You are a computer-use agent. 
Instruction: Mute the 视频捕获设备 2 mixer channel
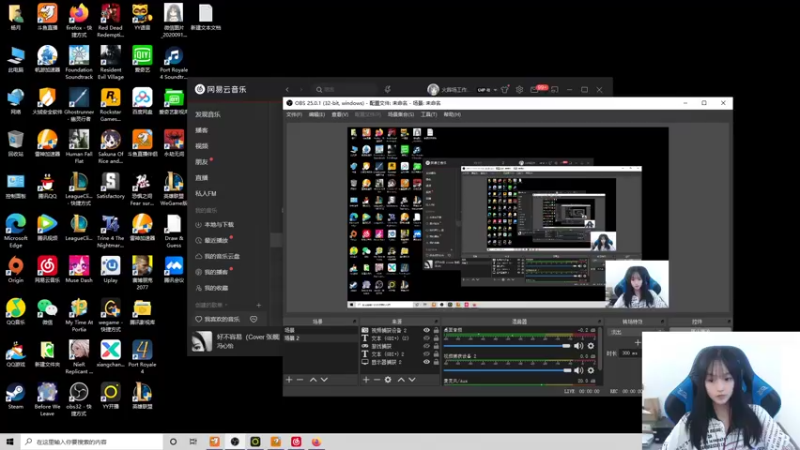point(579,370)
